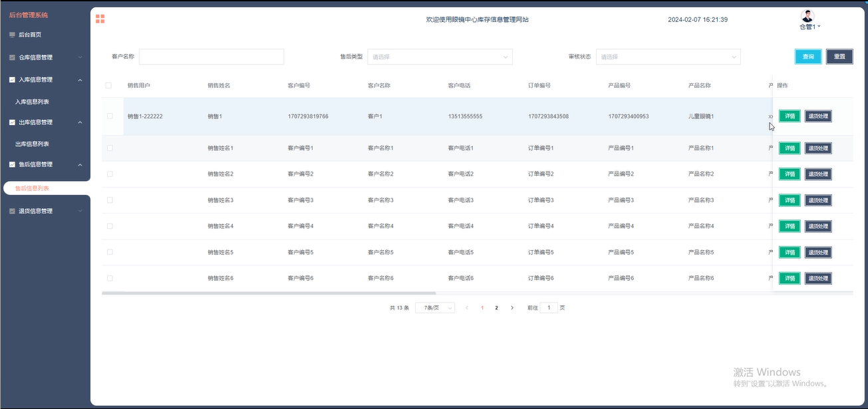Click the 后台管理系统 sidebar title
868x409 pixels.
(28, 15)
